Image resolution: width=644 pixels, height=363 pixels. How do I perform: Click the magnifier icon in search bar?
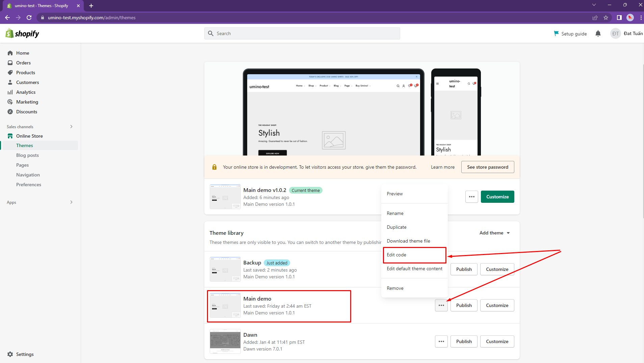(211, 33)
